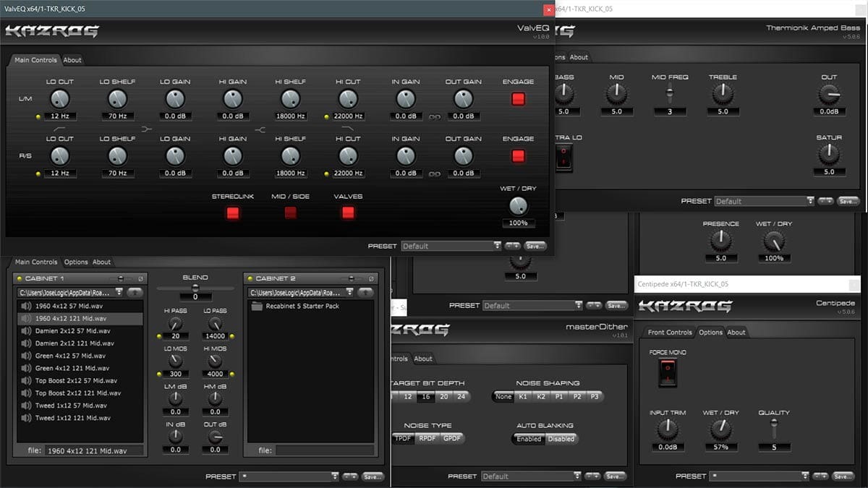Open the Centipede preset dropdown
This screenshot has width=868, height=488.
coord(759,476)
